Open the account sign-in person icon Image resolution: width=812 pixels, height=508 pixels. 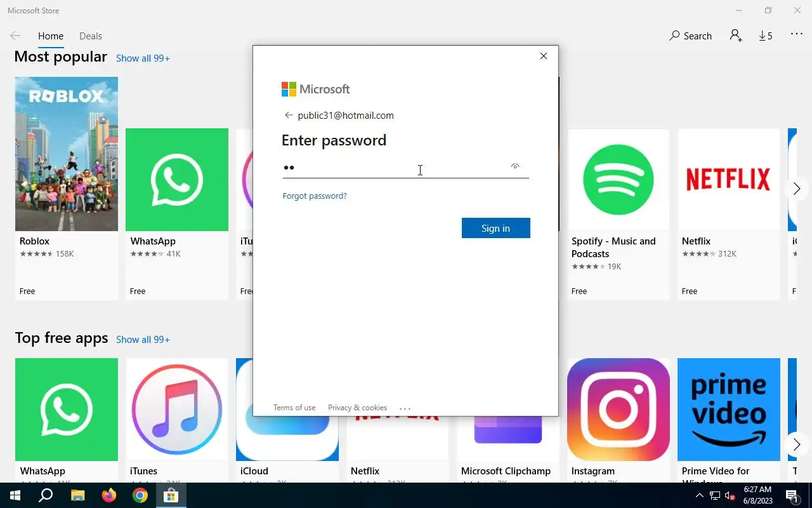(736, 36)
